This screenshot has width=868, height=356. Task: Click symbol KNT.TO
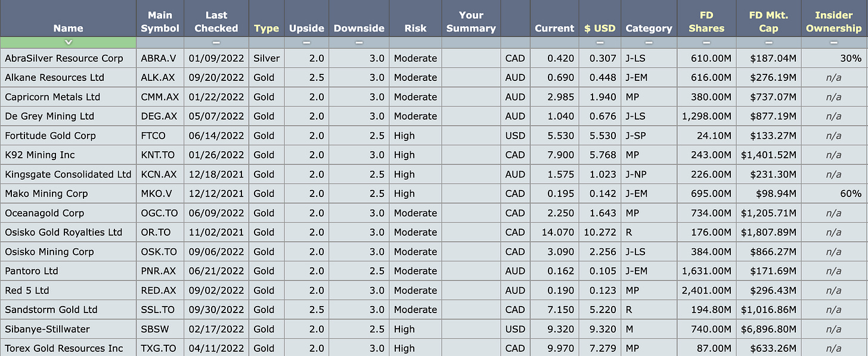[x=158, y=155]
